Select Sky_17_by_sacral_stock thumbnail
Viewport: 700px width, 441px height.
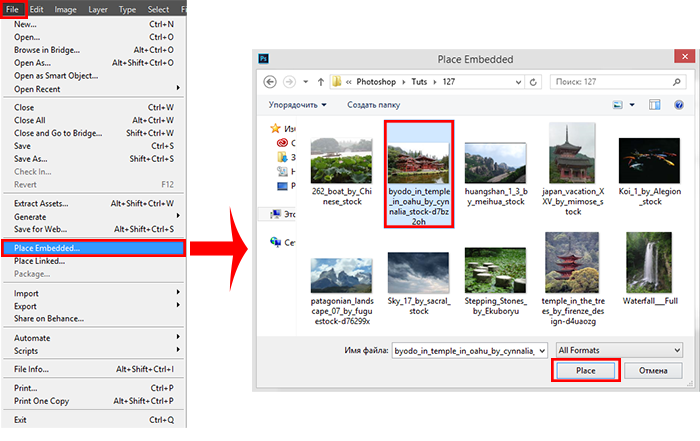(x=418, y=272)
